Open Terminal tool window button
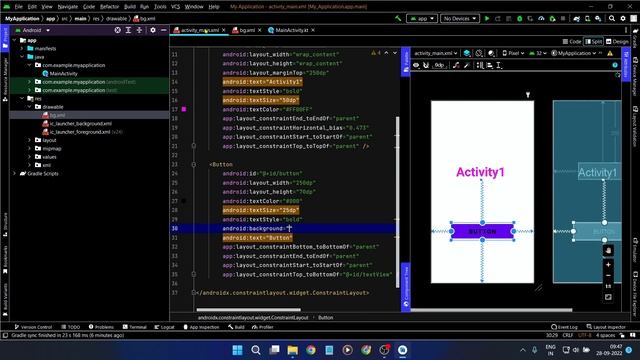 click(135, 327)
